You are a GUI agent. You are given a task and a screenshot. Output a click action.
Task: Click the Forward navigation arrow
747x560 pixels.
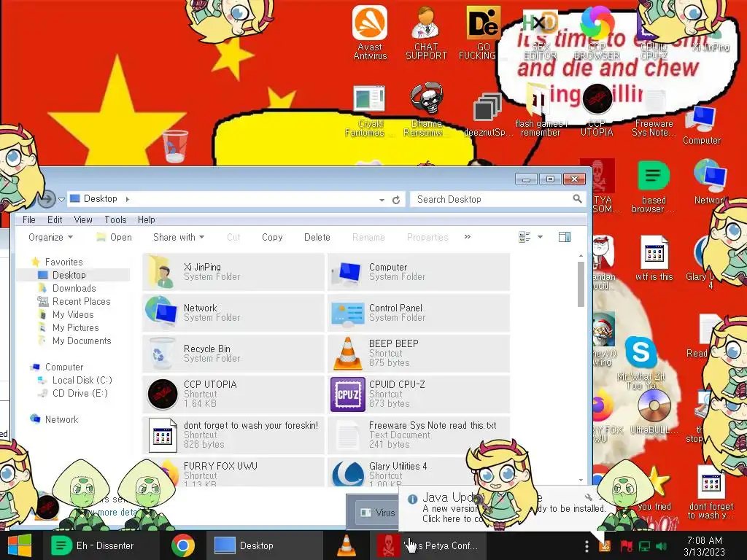46,198
